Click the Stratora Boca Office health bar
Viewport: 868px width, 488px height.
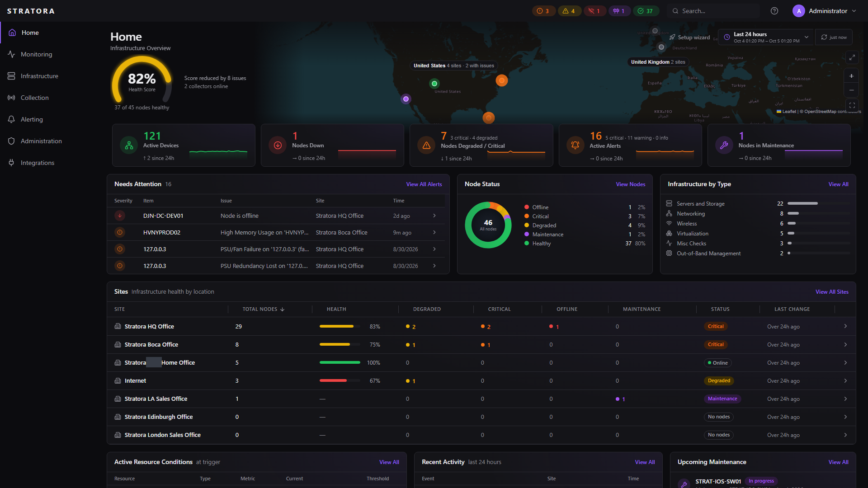(340, 344)
